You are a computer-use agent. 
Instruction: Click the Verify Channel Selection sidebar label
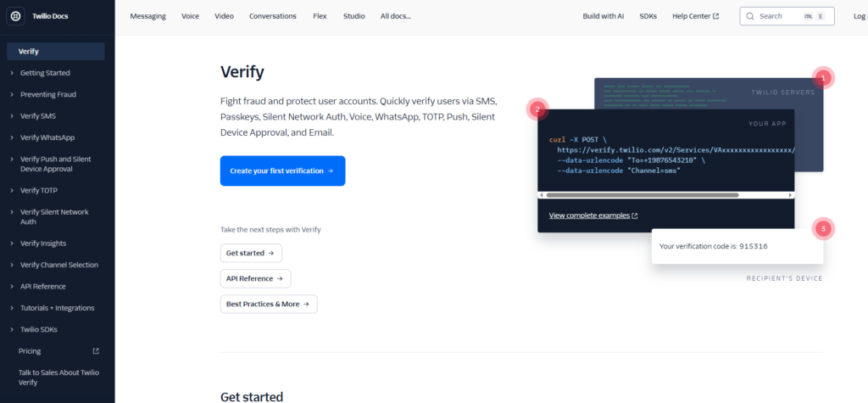pyautogui.click(x=59, y=265)
